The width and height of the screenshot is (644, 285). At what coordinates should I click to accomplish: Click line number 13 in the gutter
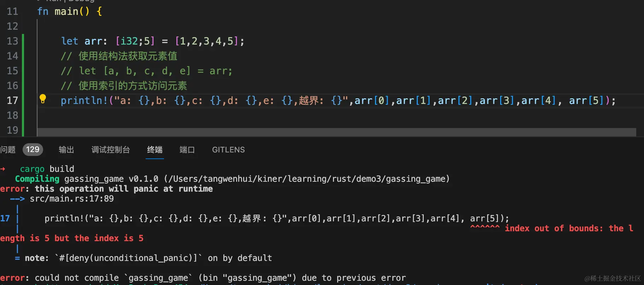[12, 41]
